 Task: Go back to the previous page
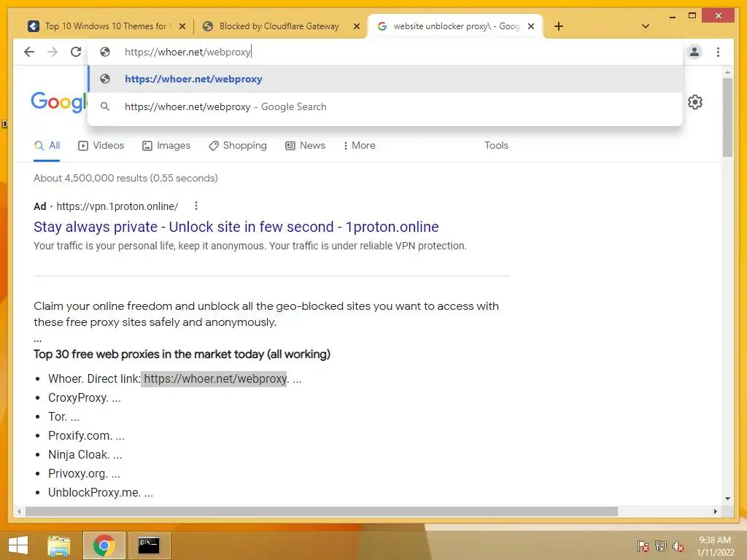pyautogui.click(x=29, y=52)
